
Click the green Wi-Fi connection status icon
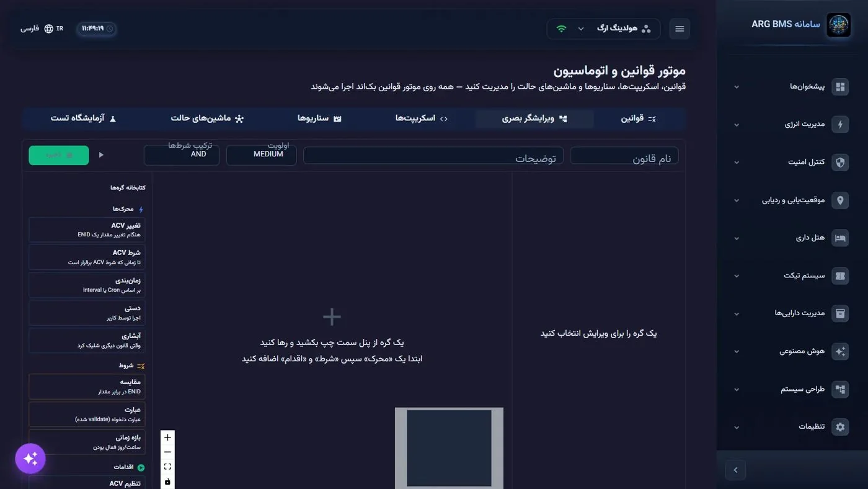pyautogui.click(x=561, y=29)
